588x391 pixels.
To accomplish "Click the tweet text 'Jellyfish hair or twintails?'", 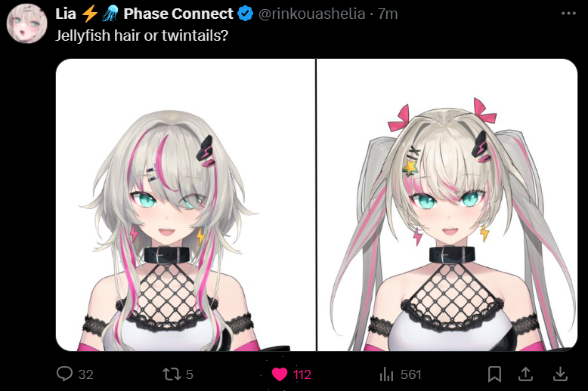I will (142, 35).
